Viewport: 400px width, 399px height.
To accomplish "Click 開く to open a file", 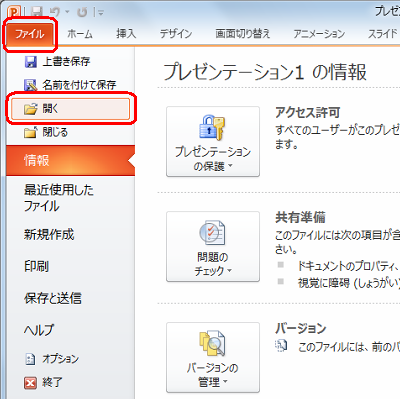I will [71, 109].
